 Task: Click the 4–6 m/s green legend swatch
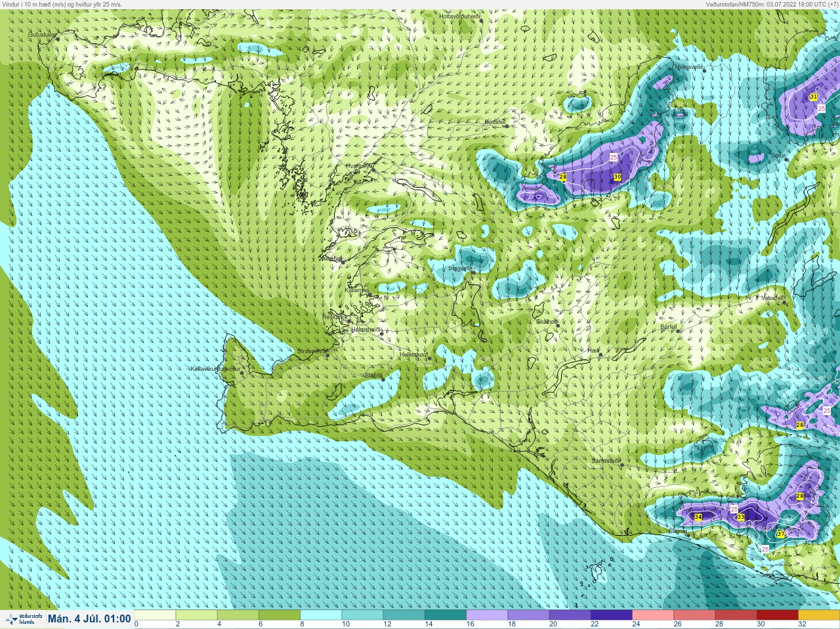238,616
